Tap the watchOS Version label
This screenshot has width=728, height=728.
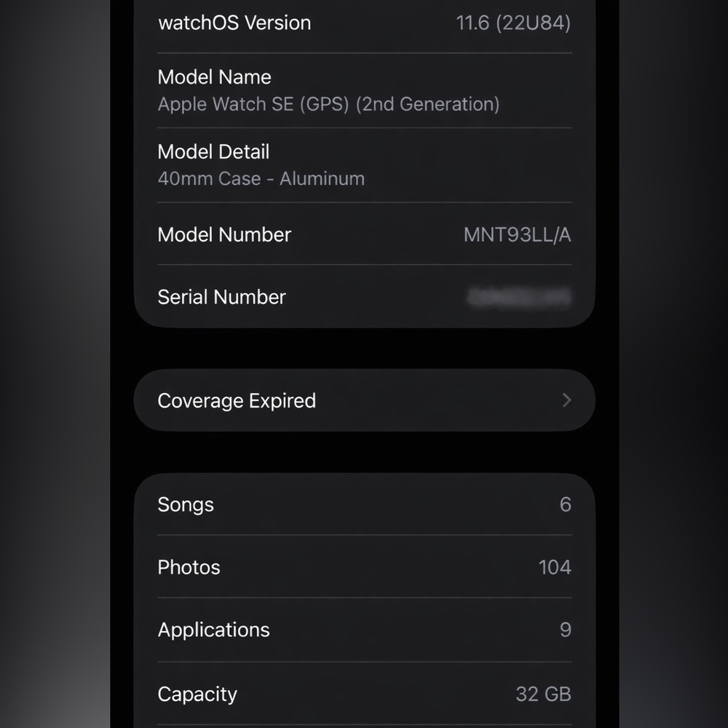[234, 23]
